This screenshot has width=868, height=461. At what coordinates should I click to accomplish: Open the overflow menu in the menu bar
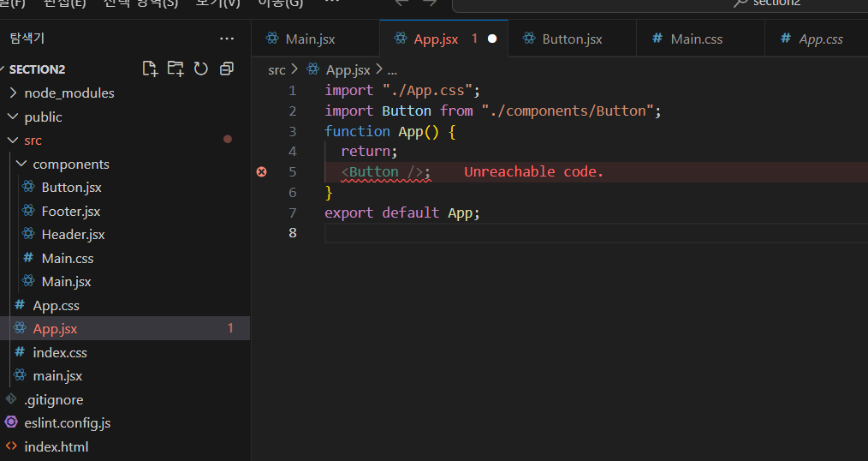[332, 3]
